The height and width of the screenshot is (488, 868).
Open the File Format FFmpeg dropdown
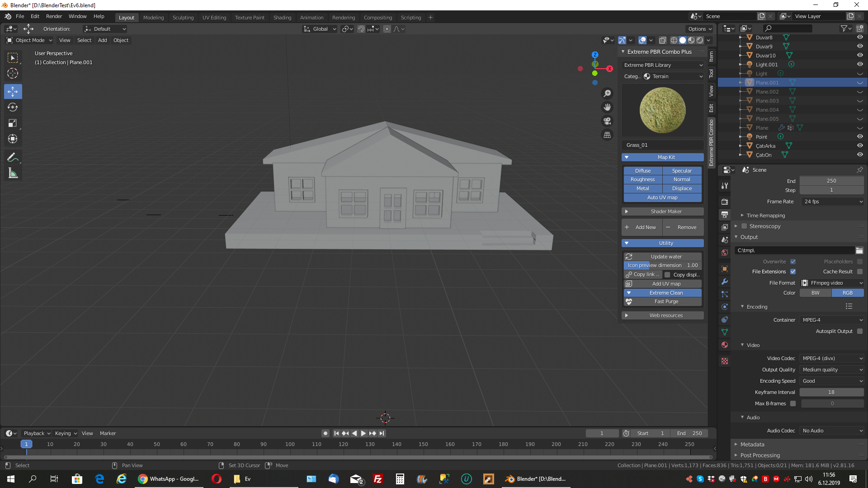(832, 283)
